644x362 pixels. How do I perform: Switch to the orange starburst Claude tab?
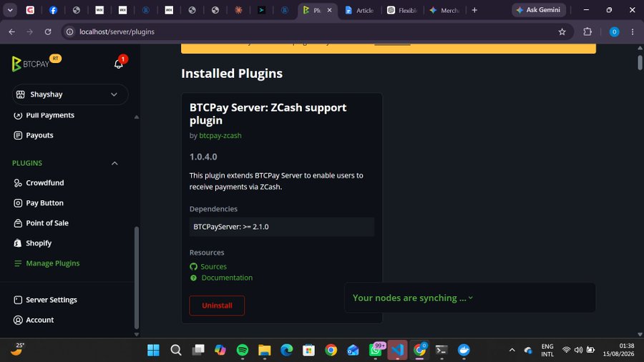pos(238,10)
